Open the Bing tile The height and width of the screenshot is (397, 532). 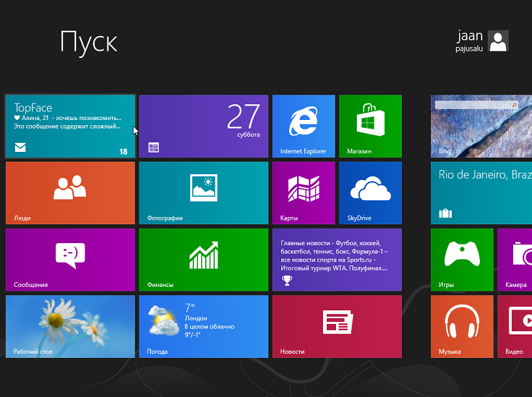(481, 126)
